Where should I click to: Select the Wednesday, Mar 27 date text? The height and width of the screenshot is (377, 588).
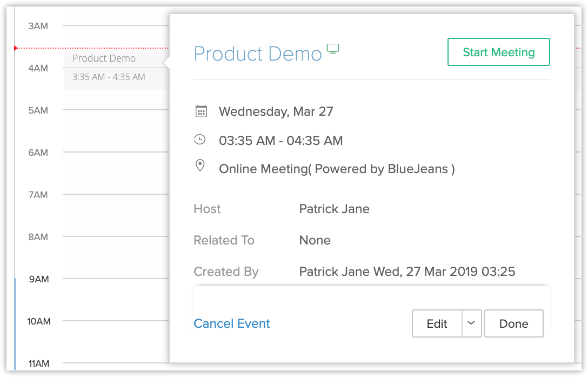point(276,111)
